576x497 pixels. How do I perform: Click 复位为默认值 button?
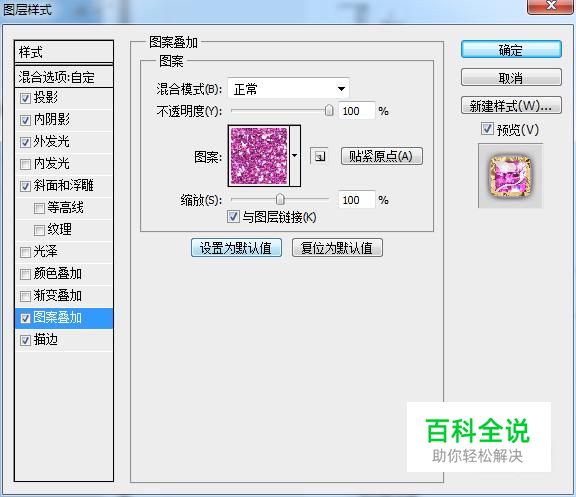(337, 248)
